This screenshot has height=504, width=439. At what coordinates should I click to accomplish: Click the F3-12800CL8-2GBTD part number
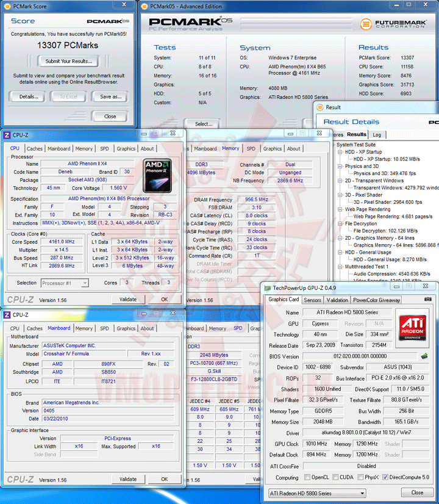[x=214, y=380]
